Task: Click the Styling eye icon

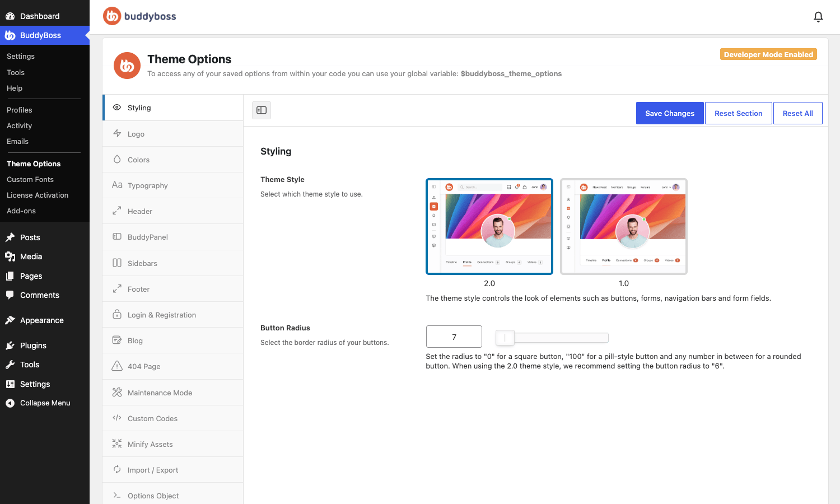Action: tap(117, 107)
